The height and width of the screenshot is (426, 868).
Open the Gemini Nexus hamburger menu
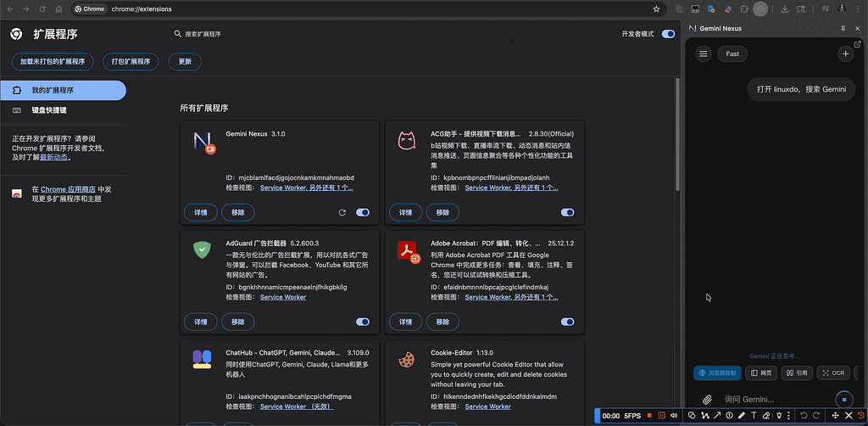tap(703, 53)
